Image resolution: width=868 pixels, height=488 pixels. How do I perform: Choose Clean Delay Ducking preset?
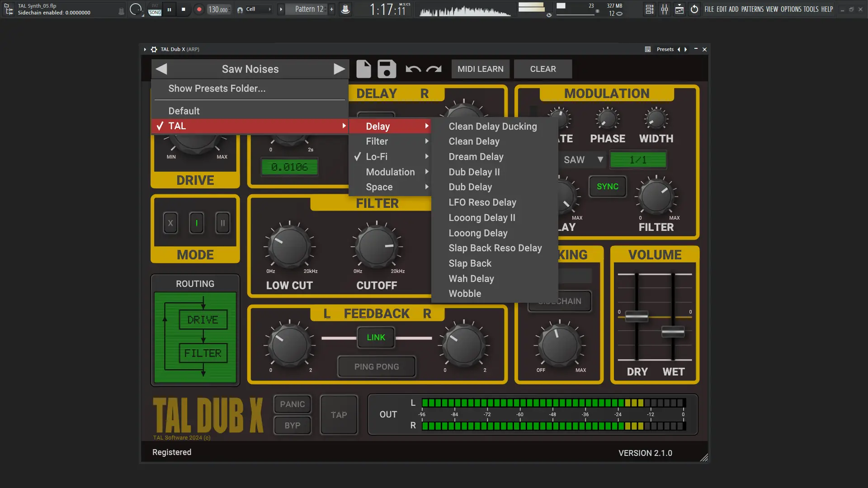(495, 127)
